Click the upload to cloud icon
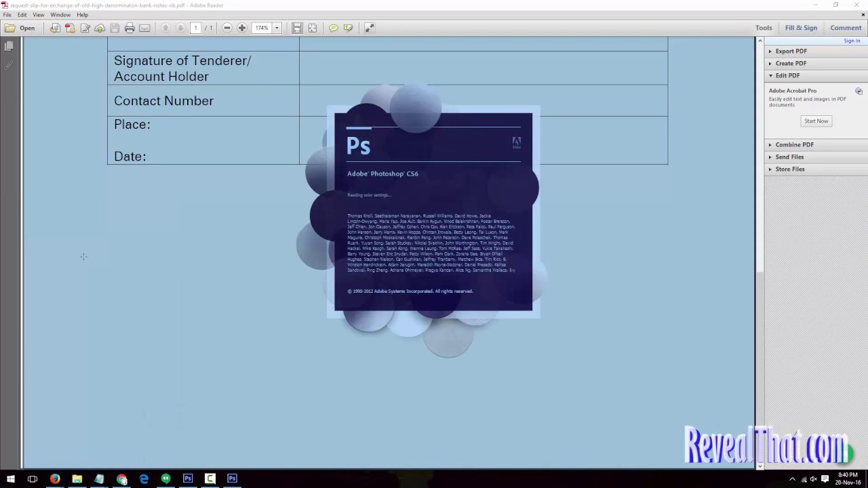The height and width of the screenshot is (488, 868). (100, 28)
